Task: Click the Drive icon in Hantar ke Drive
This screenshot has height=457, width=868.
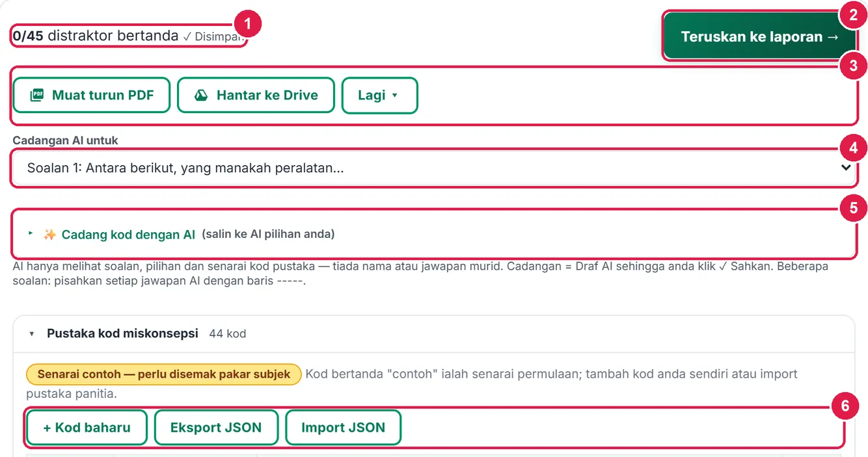Action: pos(202,96)
